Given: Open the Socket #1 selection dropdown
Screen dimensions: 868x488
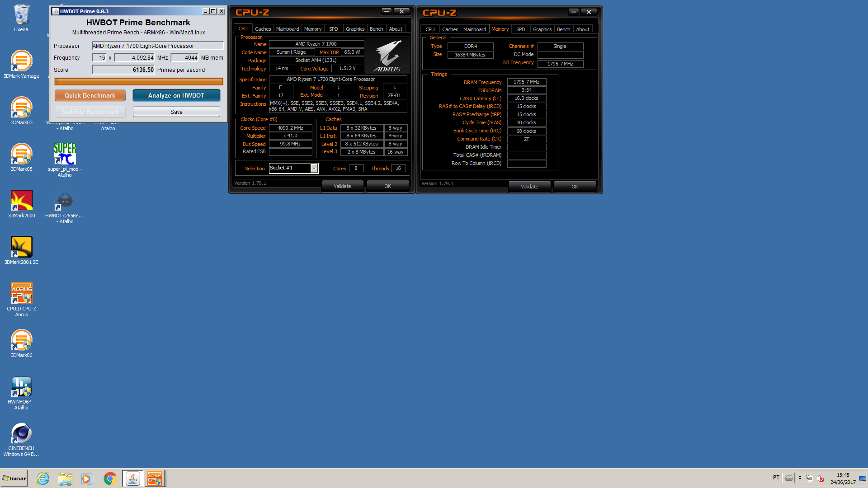Looking at the screenshot, I should click(294, 168).
